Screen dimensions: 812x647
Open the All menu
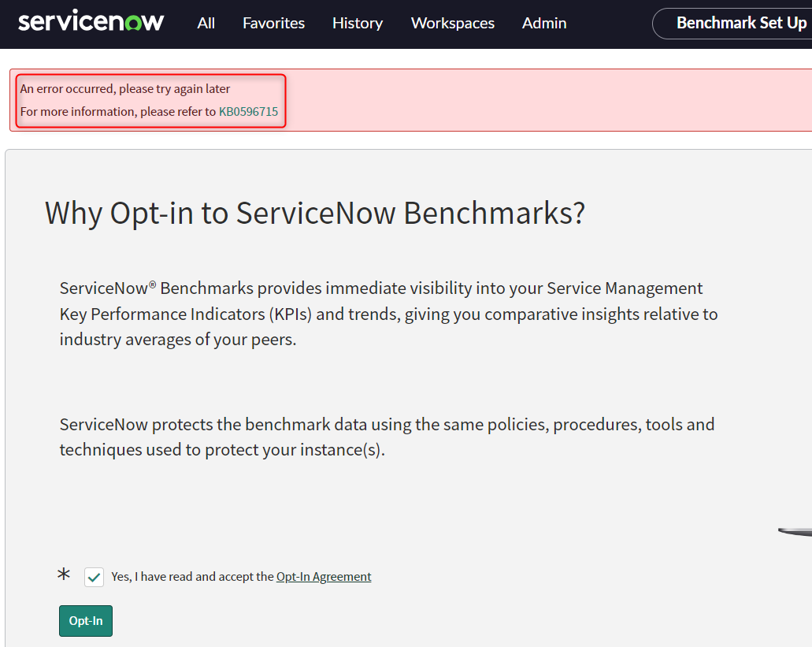[206, 24]
